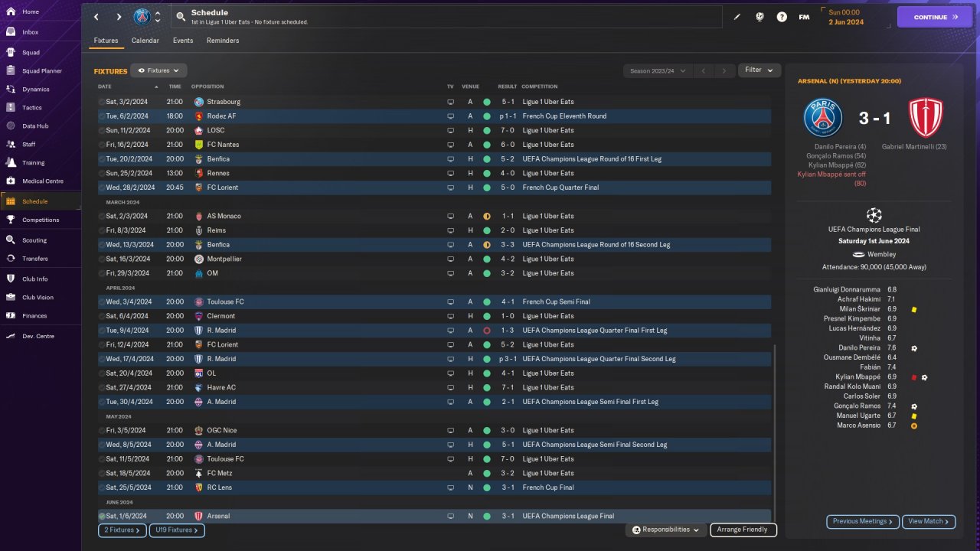Switch to the Events tab
This screenshot has height=551, width=980.
click(183, 41)
